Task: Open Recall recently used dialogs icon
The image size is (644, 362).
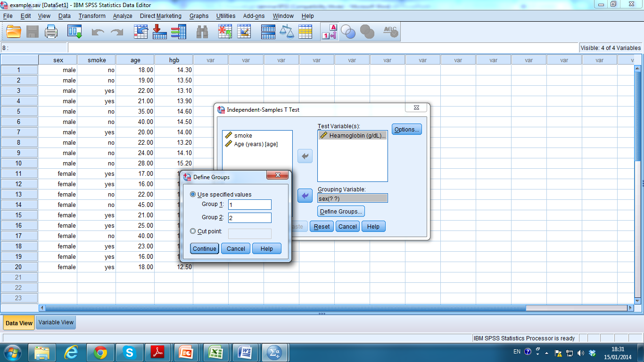Action: click(75, 32)
